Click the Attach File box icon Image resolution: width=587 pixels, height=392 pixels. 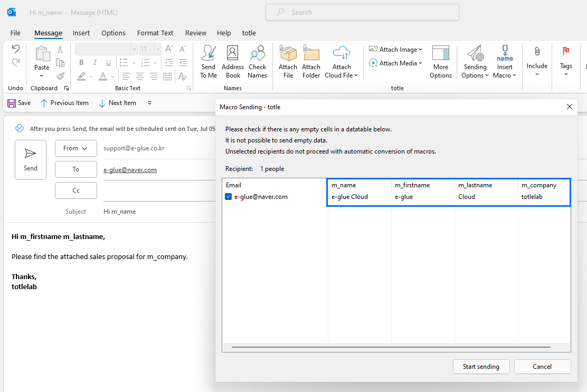point(288,53)
